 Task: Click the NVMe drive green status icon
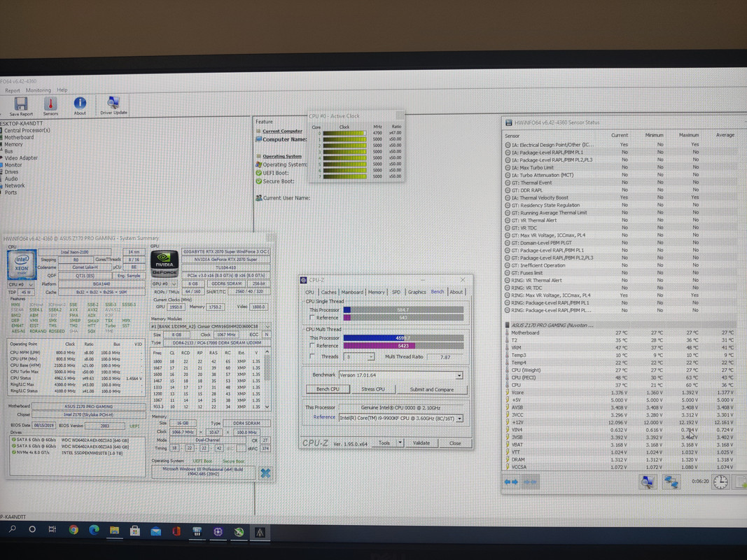(13, 452)
